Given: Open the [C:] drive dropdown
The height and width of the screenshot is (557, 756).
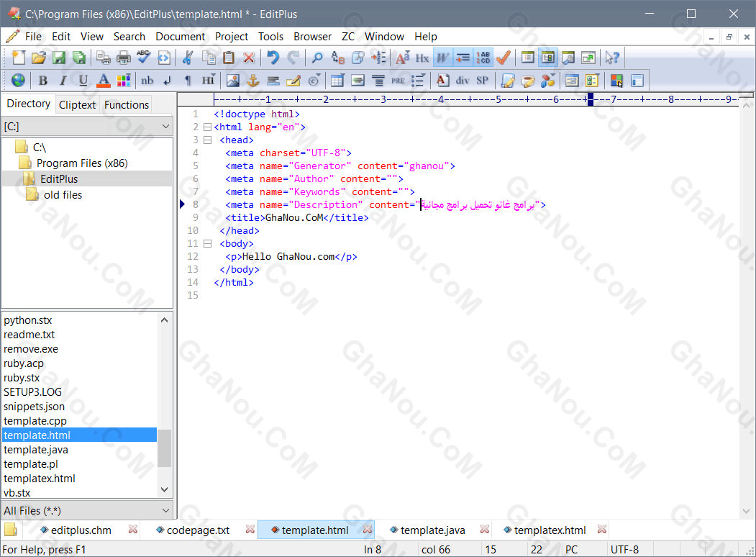Looking at the screenshot, I should (166, 127).
